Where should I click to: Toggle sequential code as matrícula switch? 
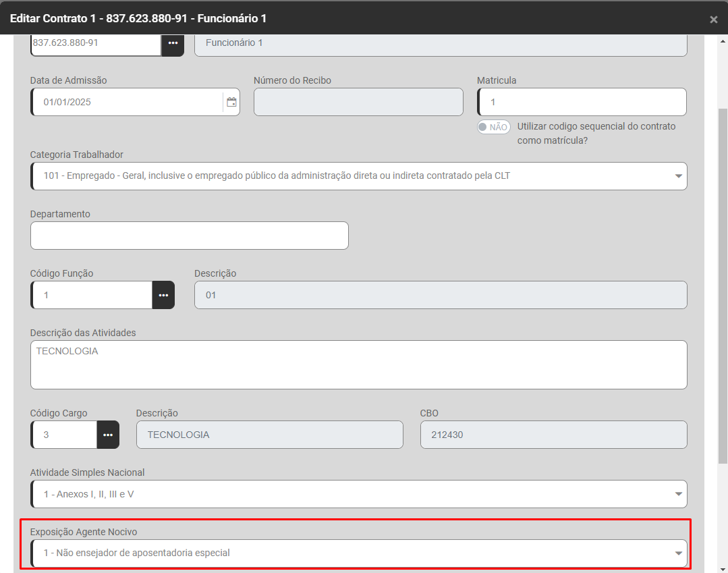pos(493,127)
